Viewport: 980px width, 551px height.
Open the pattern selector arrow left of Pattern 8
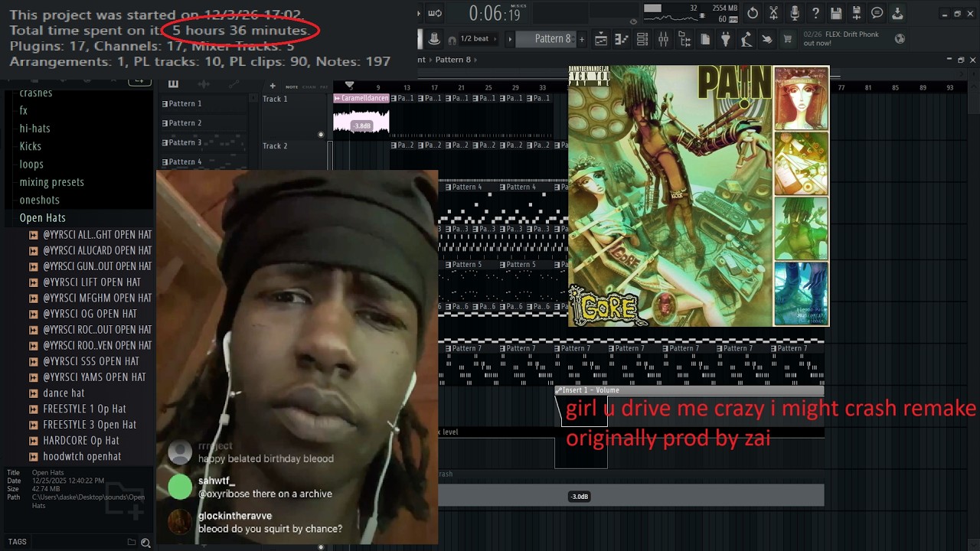coord(511,39)
